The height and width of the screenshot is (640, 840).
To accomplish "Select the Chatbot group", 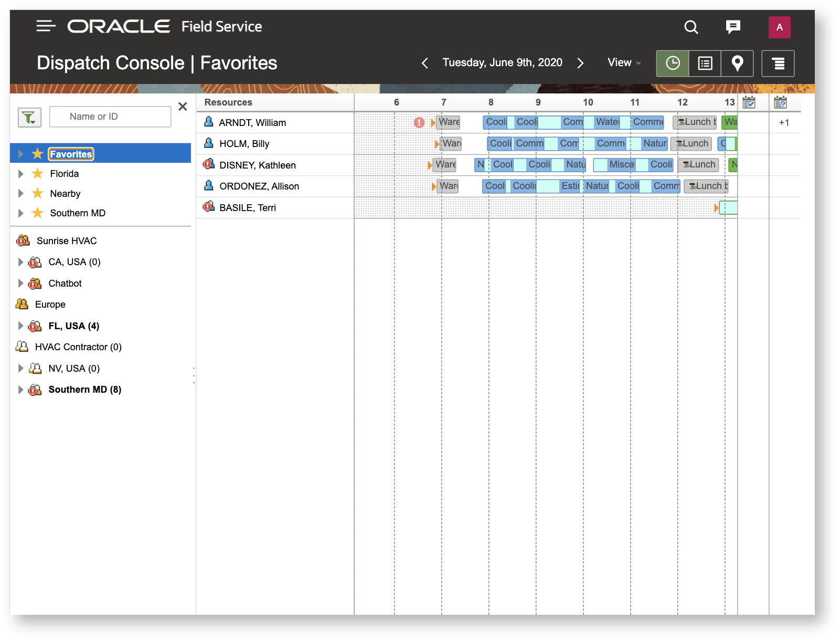I will click(65, 284).
